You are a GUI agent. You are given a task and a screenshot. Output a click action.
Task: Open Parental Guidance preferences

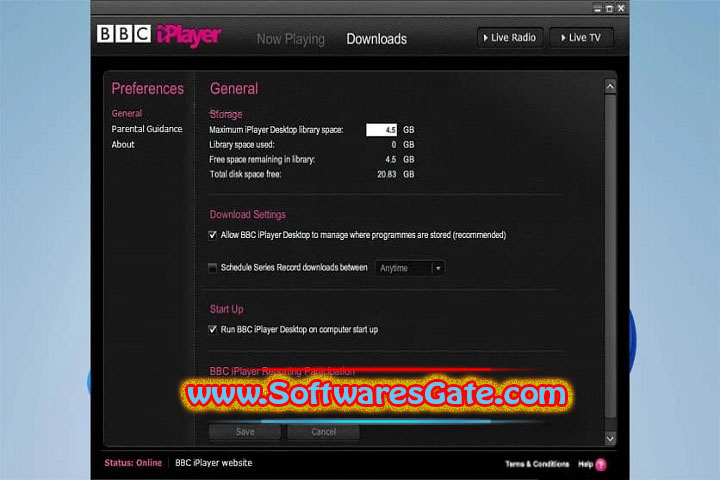pyautogui.click(x=147, y=129)
